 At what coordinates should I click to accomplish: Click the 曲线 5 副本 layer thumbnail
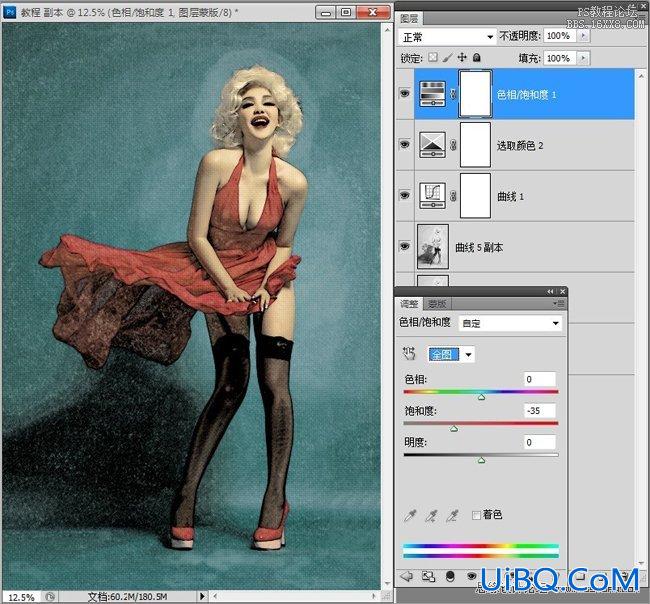click(x=432, y=247)
